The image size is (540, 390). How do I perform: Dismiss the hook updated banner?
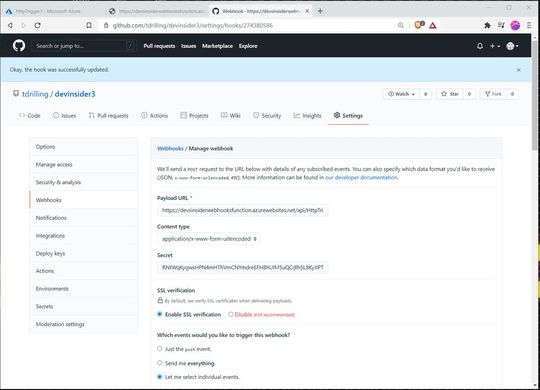519,70
